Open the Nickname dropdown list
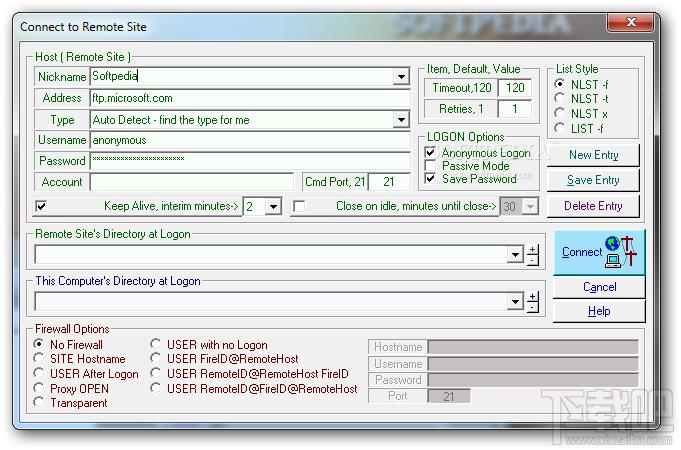 401,77
